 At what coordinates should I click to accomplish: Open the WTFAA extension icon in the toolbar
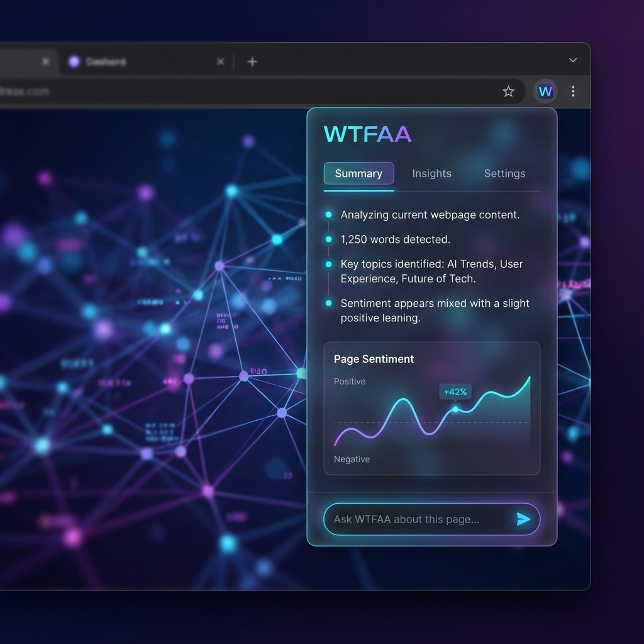click(x=545, y=91)
